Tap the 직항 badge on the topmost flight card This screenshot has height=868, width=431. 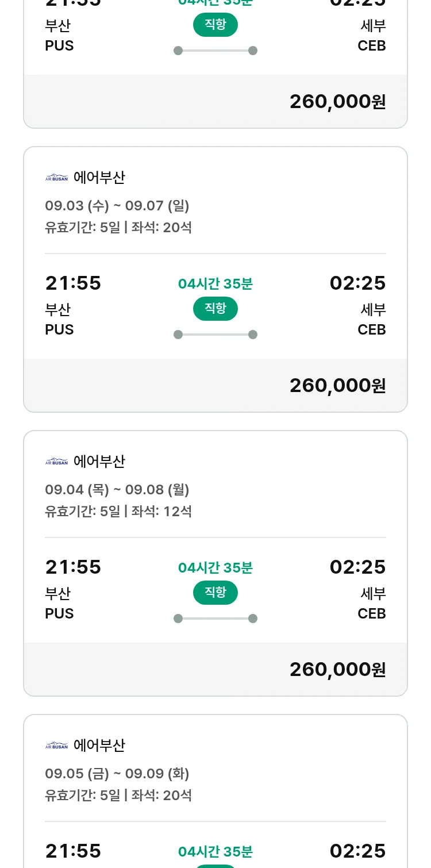(215, 25)
